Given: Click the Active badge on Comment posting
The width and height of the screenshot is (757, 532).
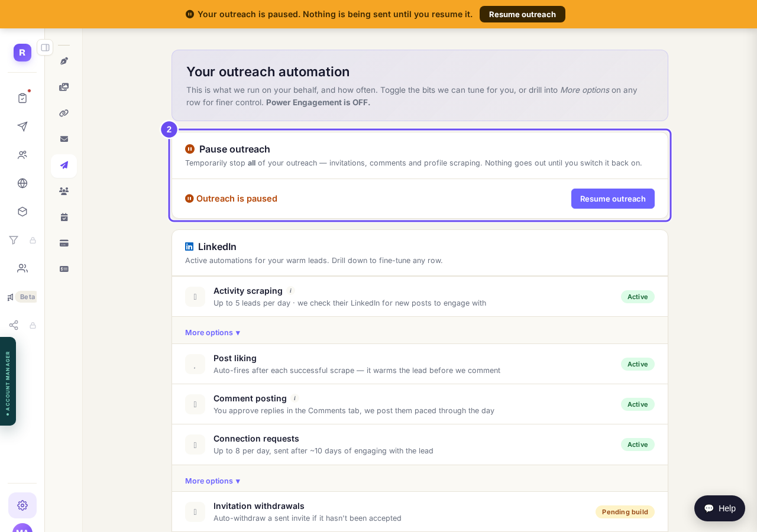Looking at the screenshot, I should click(638, 404).
